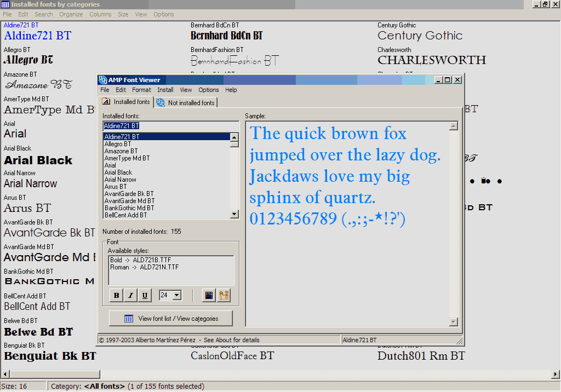The image size is (561, 392).
Task: Click horizontal scrollbar left arrow in background window
Action: [5, 374]
